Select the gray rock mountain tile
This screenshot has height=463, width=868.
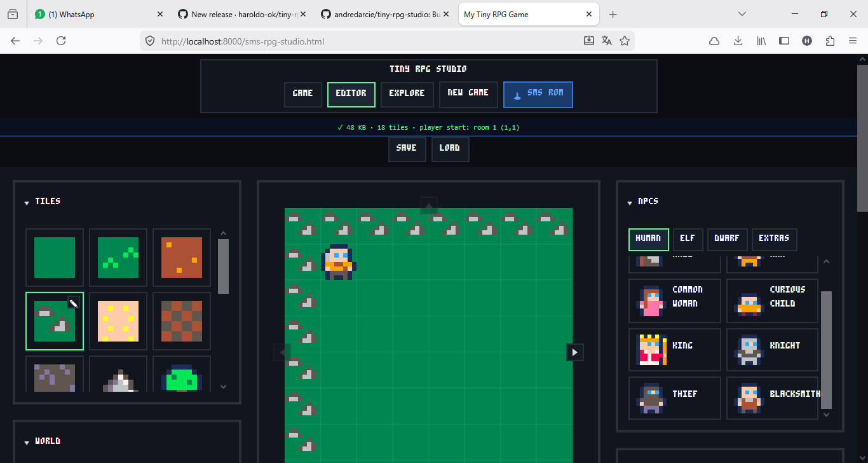click(118, 374)
